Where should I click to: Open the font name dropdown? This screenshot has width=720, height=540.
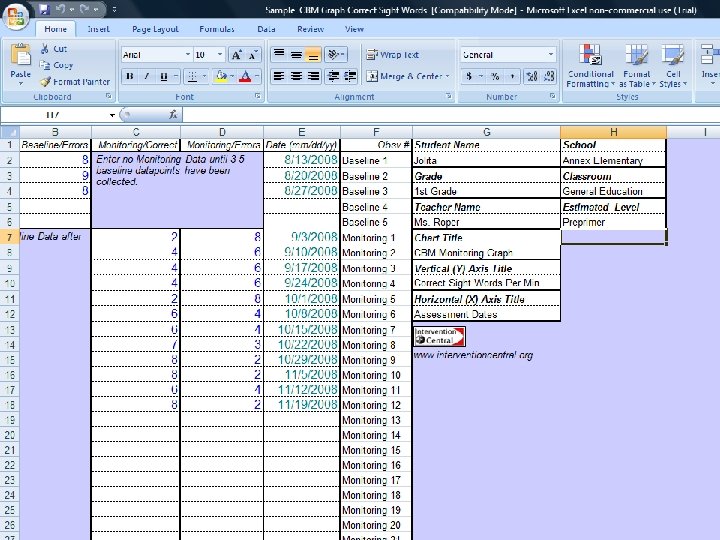click(x=187, y=55)
